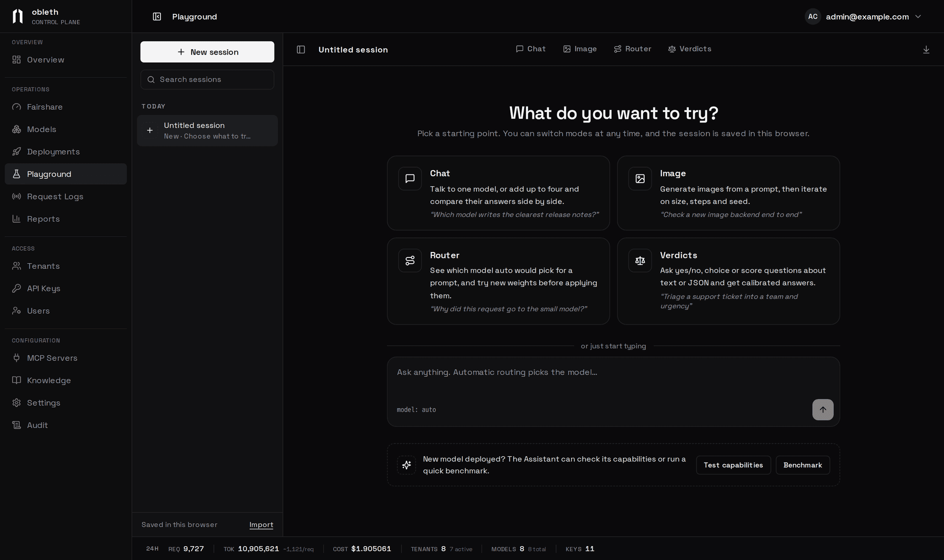Click the Verdicts card title
This screenshot has width=944, height=560.
(678, 255)
